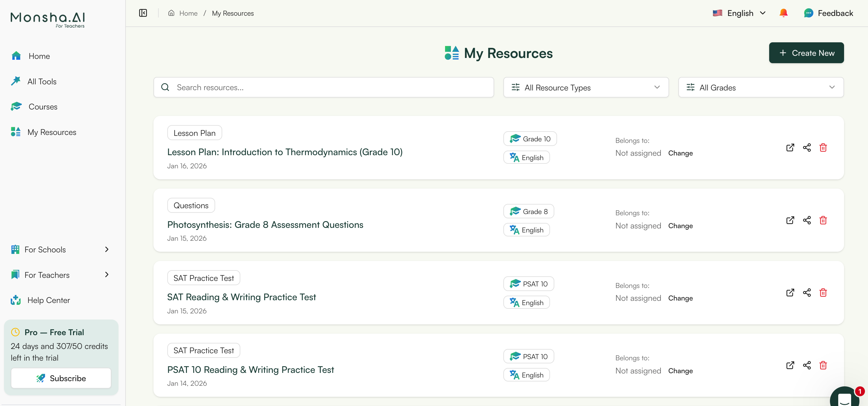Navigate to My Resources in the sidebar

tap(52, 132)
